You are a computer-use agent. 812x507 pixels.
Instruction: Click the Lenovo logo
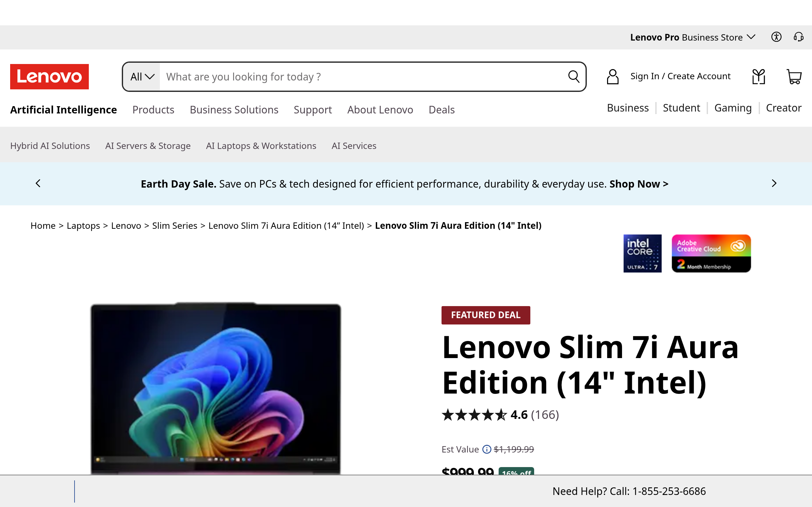(x=49, y=76)
